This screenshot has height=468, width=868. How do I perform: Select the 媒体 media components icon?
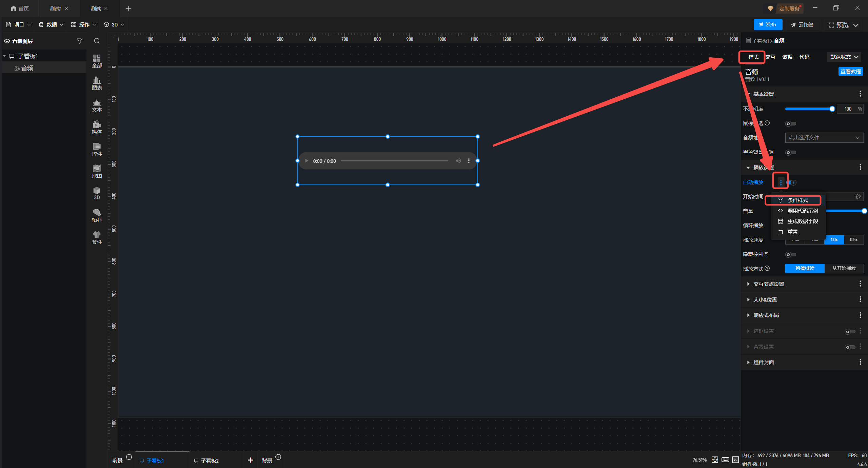tap(97, 127)
